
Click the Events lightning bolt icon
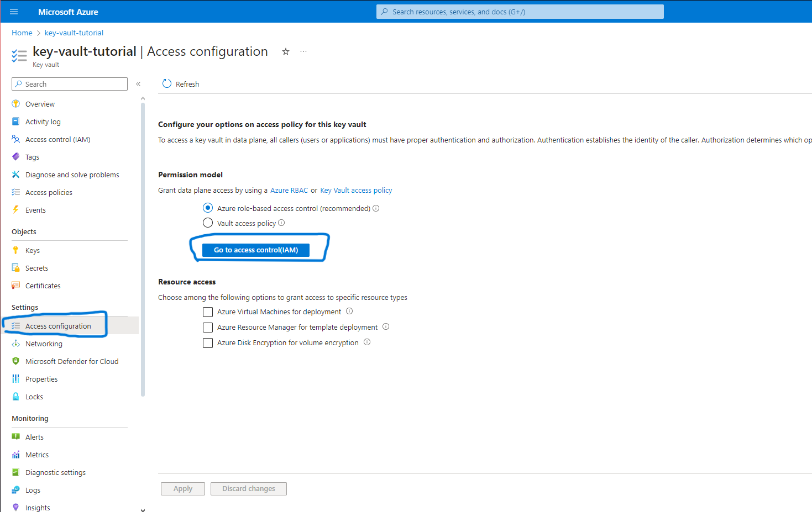click(x=15, y=210)
